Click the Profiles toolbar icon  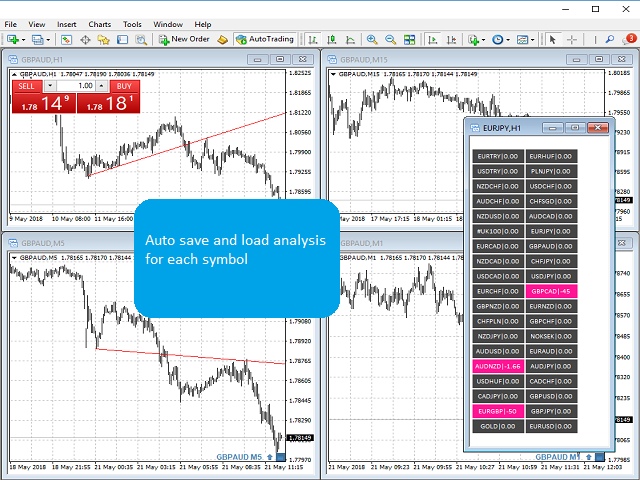click(38, 40)
